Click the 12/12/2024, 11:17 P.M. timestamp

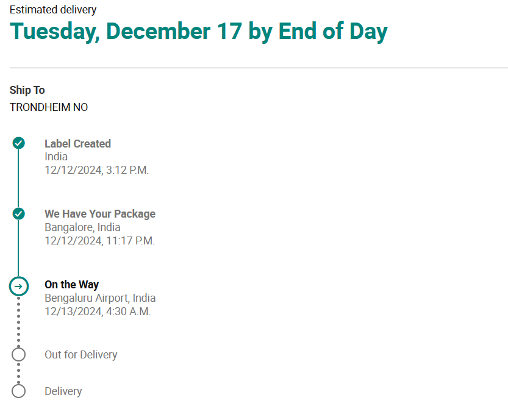coord(99,241)
